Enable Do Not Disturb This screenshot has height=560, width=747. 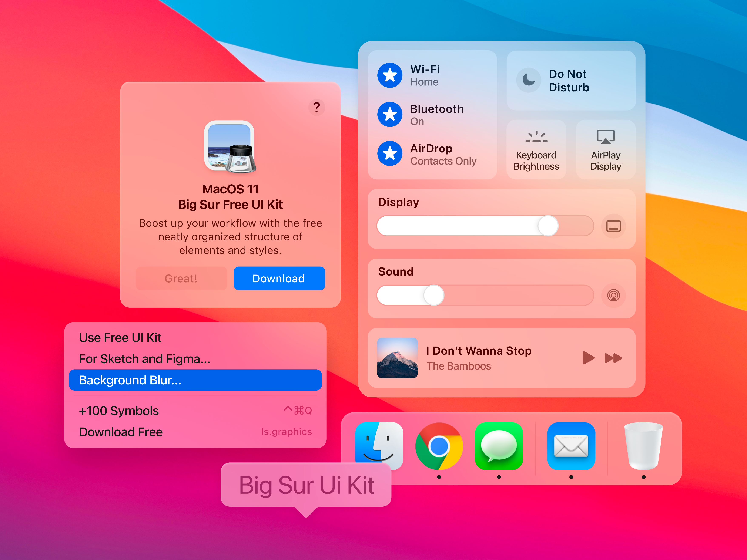pos(529,80)
